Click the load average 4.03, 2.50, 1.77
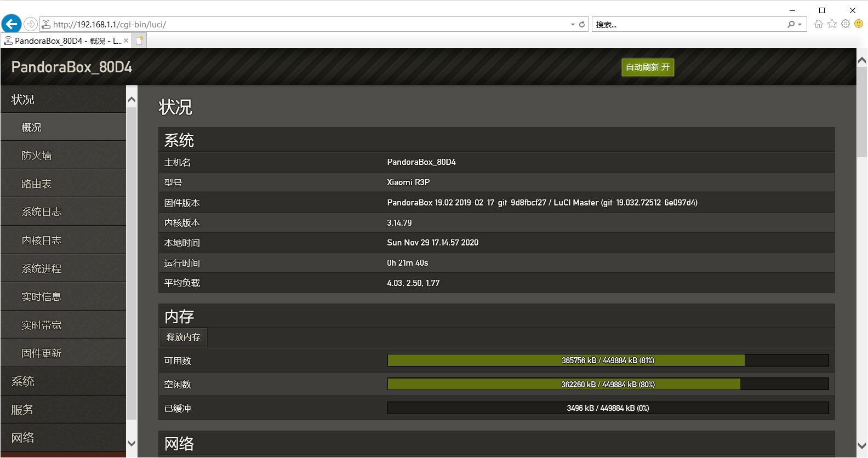Screen dimensions: 868x458 point(413,283)
